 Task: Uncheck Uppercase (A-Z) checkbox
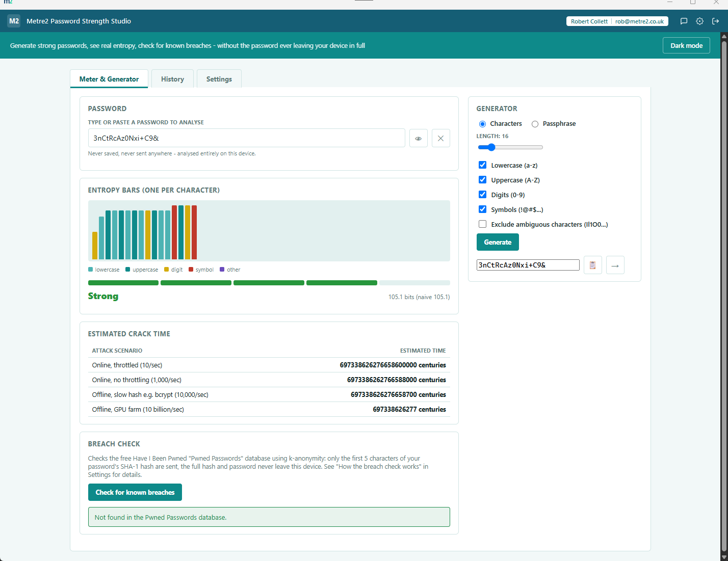tap(482, 180)
